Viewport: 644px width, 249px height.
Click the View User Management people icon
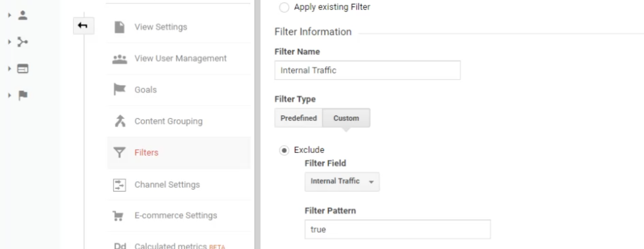click(x=120, y=59)
